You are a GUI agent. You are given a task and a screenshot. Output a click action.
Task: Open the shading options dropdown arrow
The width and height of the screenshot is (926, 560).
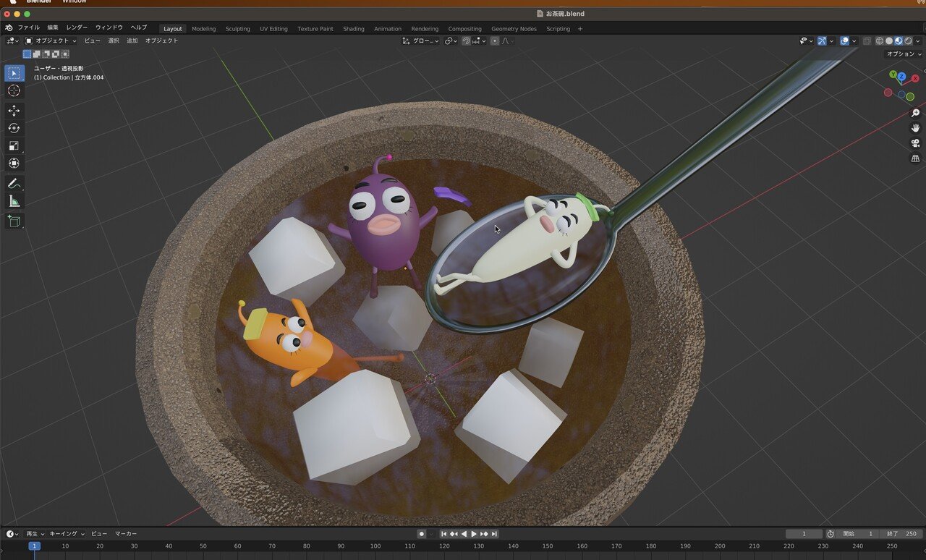(918, 41)
